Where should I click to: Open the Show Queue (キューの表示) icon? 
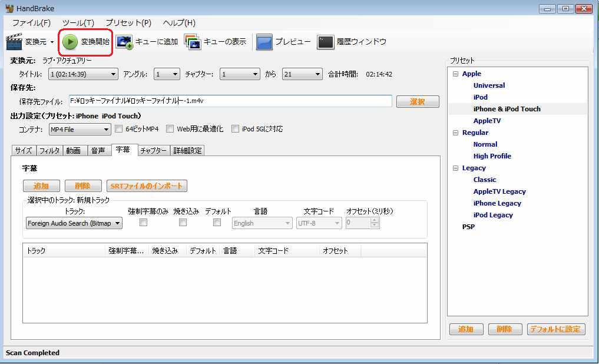(193, 42)
